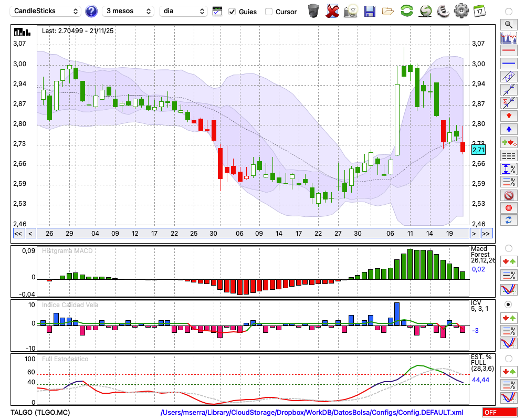Select the blue horizontal line drawing tool
This screenshot has height=420, width=525.
point(508,64)
